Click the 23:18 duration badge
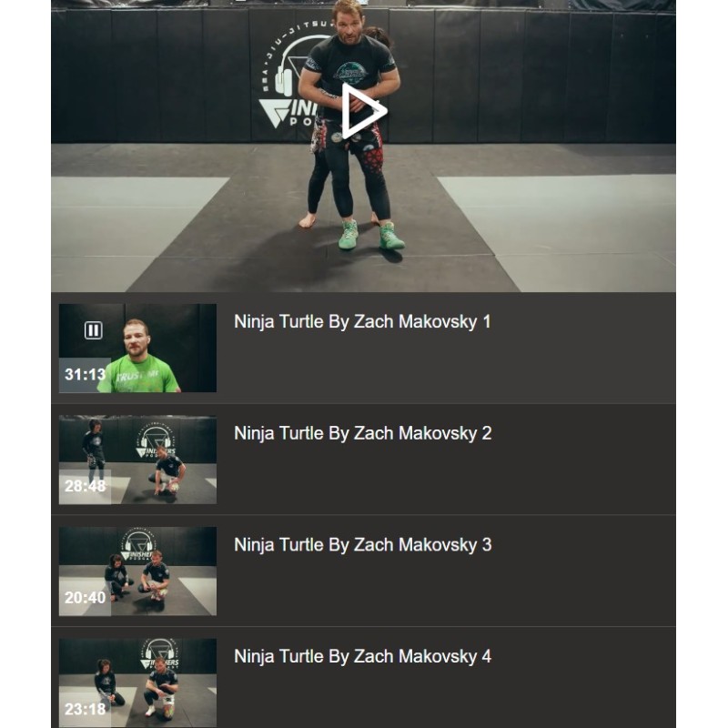This screenshot has width=728, height=728. pyautogui.click(x=85, y=710)
